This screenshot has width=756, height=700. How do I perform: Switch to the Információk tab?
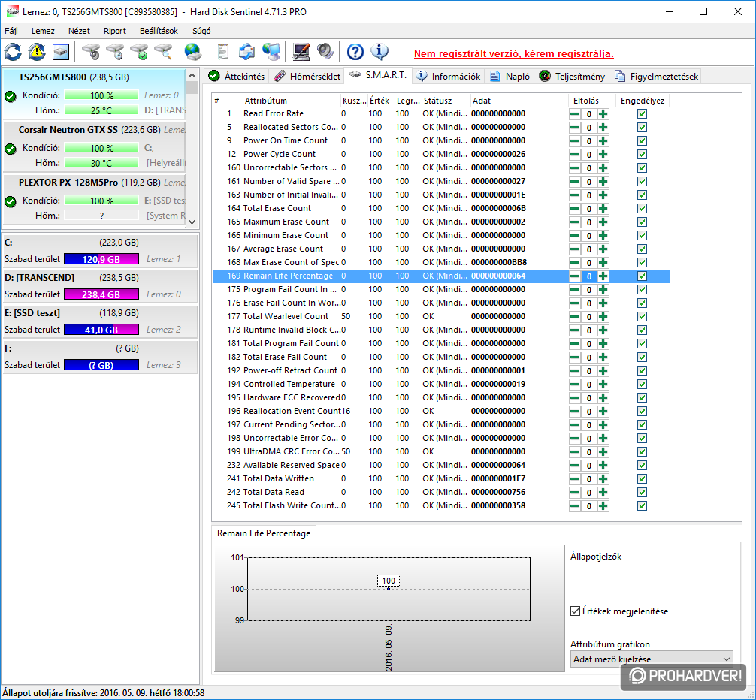click(x=449, y=76)
